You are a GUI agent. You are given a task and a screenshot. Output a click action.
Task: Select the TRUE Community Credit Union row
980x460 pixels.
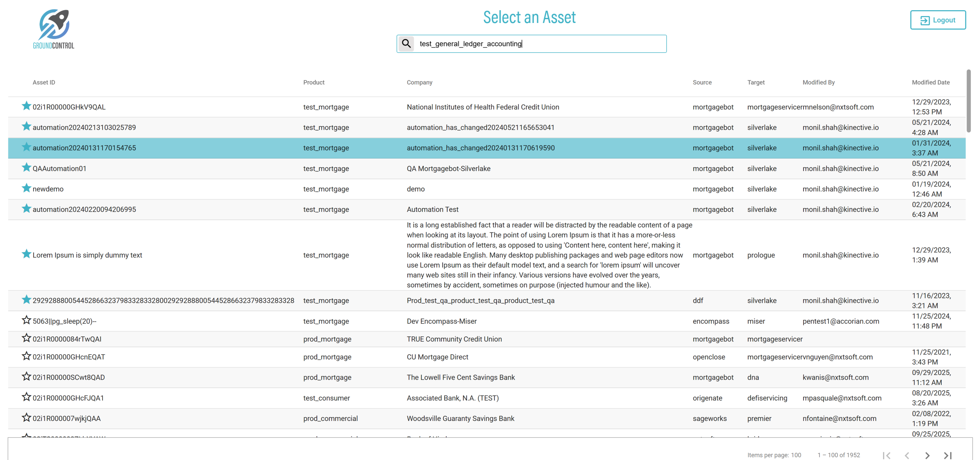click(x=454, y=339)
